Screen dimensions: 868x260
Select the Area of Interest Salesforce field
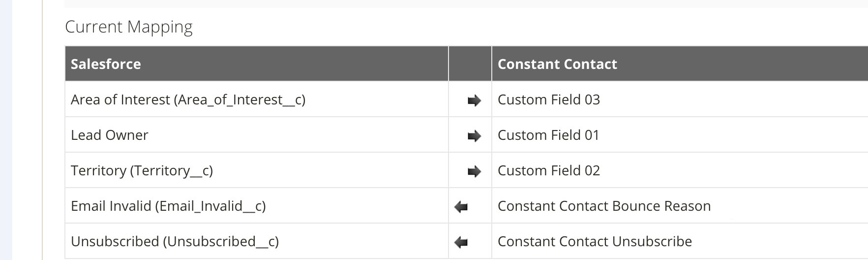(x=256, y=99)
